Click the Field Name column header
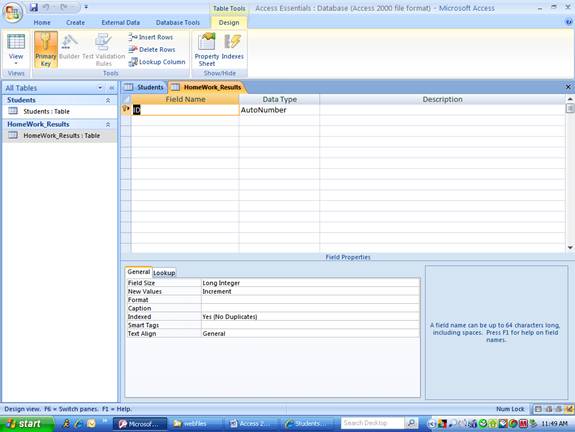Screen dimensions: 575x432 coord(185,99)
